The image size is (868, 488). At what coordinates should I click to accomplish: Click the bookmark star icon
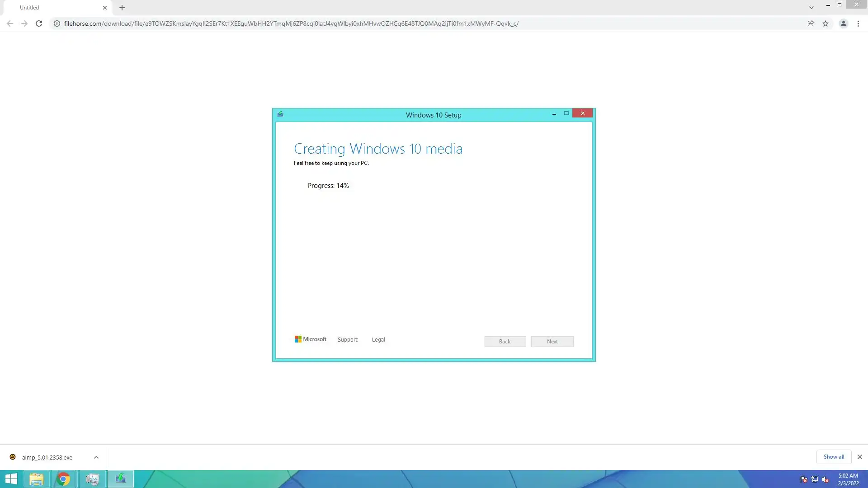pyautogui.click(x=826, y=23)
